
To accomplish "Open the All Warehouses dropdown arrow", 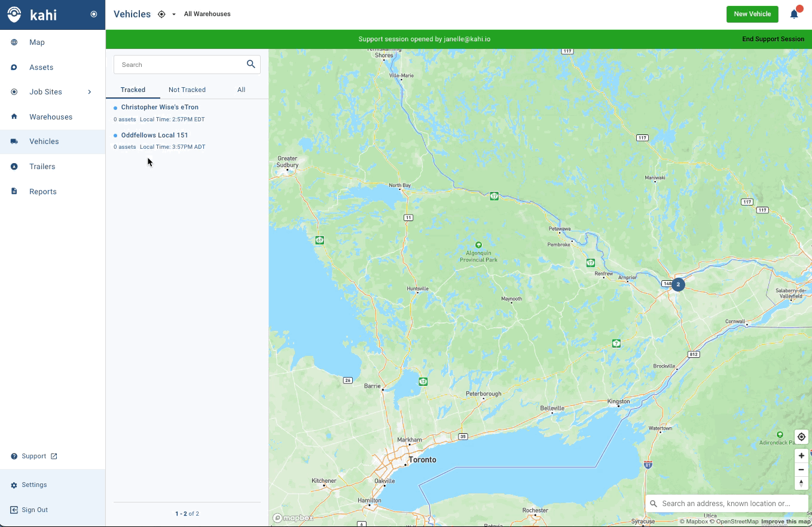I will [174, 14].
